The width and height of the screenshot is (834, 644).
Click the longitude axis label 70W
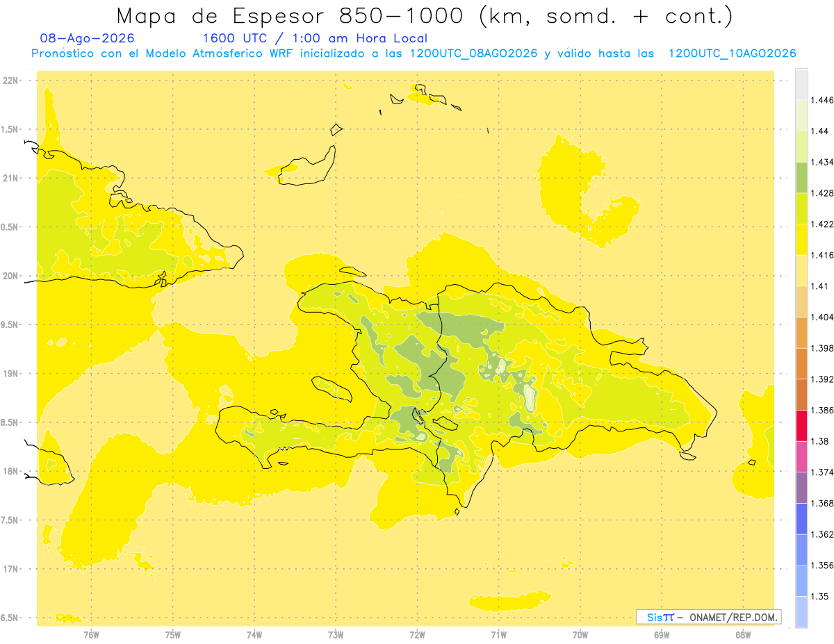(x=580, y=634)
